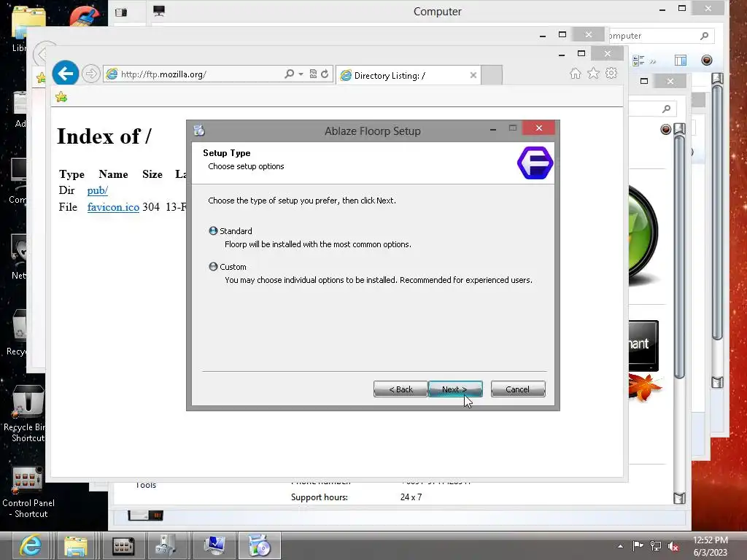747x560 pixels.
Task: Click the Name column header in listing
Action: tap(113, 174)
